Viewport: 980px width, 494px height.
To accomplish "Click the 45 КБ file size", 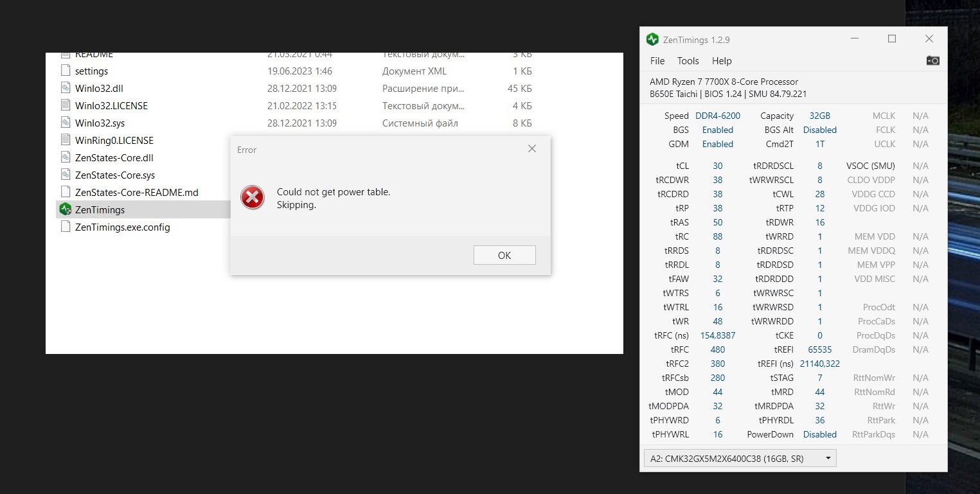I will point(520,89).
